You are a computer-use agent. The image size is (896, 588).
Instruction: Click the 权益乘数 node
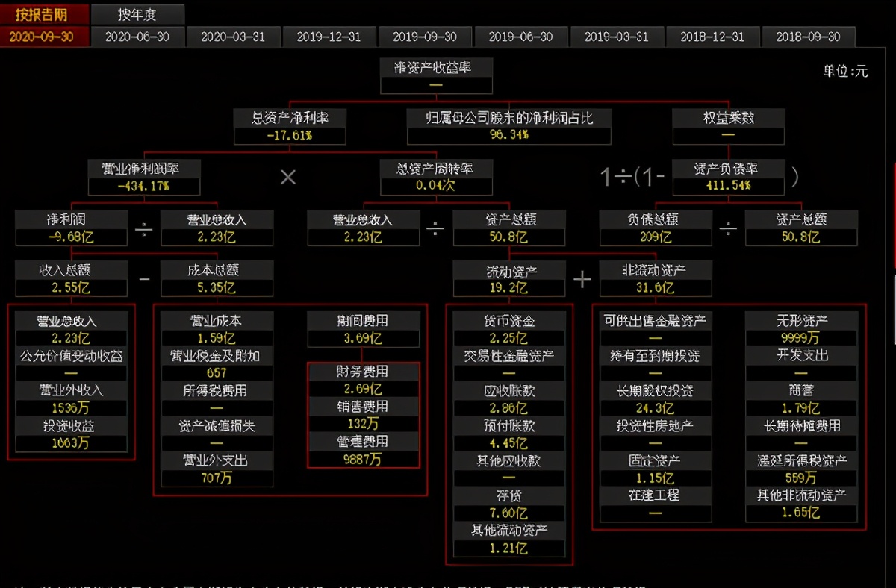click(728, 125)
